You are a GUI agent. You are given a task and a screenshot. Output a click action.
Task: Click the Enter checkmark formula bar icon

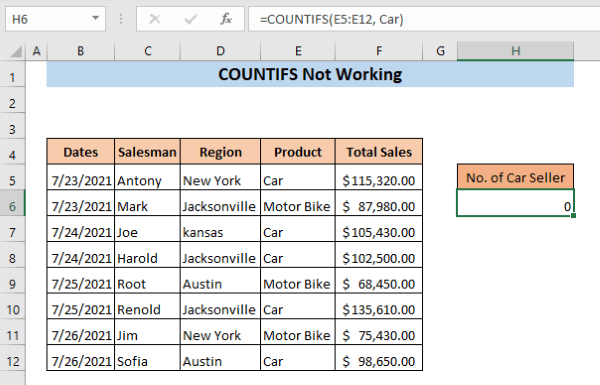(x=190, y=19)
